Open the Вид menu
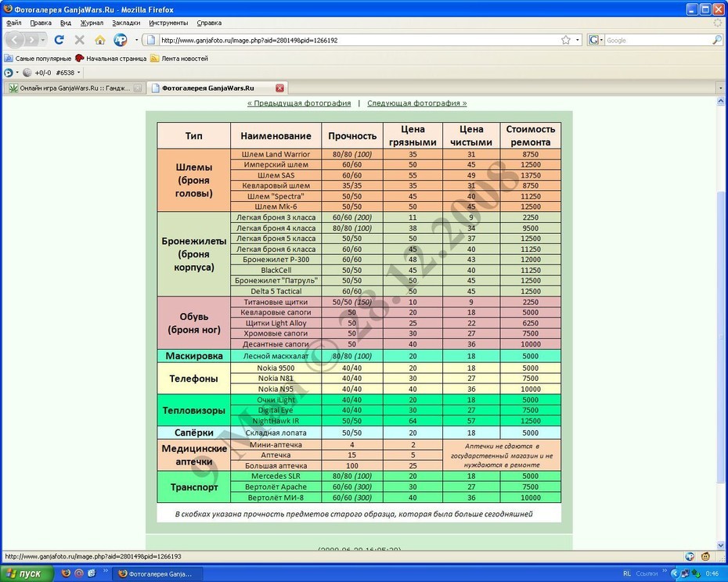The height and width of the screenshot is (582, 728). [x=66, y=23]
